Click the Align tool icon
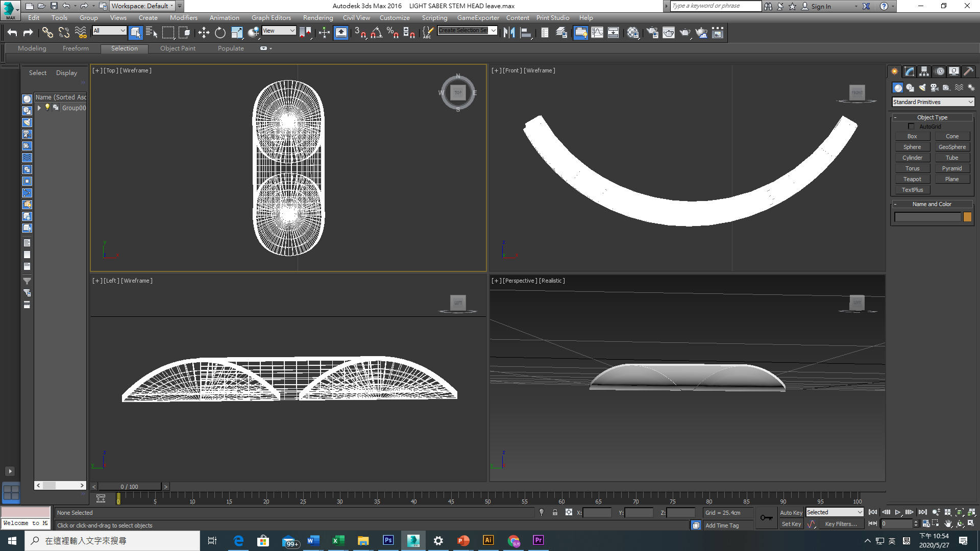This screenshot has width=980, height=551. (526, 33)
